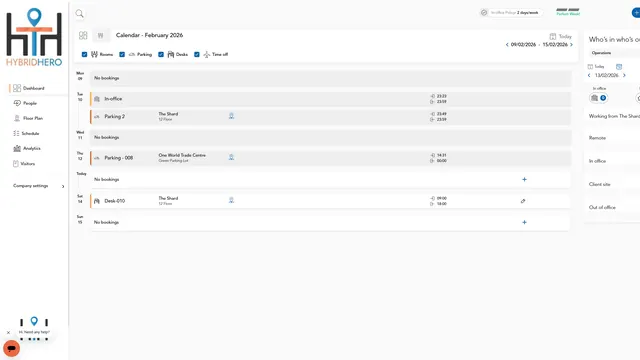Viewport: 640px width, 360px height.
Task: Open Floor Plan in the sidebar
Action: 33,118
